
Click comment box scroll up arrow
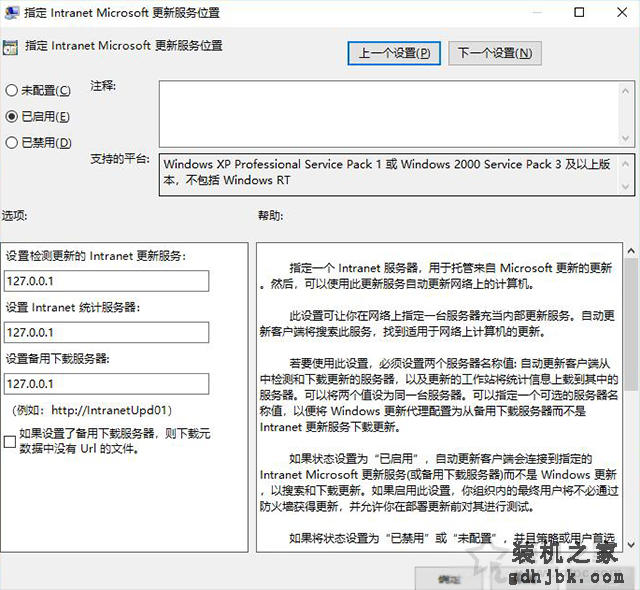coord(625,91)
